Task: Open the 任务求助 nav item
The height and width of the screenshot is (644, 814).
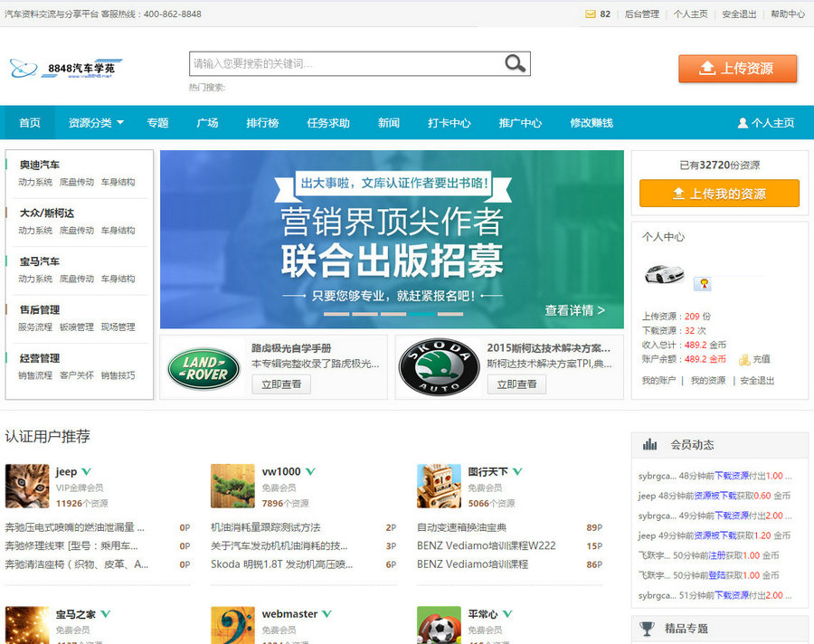Action: point(328,123)
